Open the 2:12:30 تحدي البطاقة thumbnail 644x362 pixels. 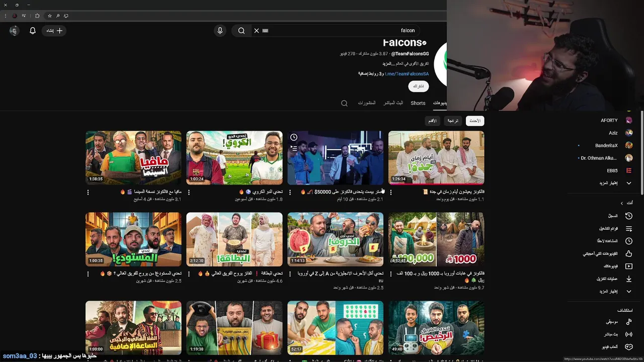(234, 239)
